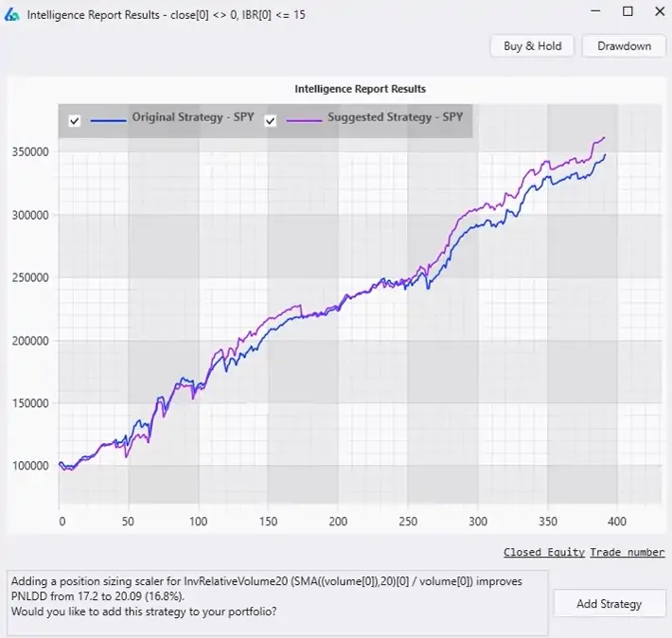Uncheck the Original Strategy - SPY checkbox
Screen dimensions: 672x638
75,121
